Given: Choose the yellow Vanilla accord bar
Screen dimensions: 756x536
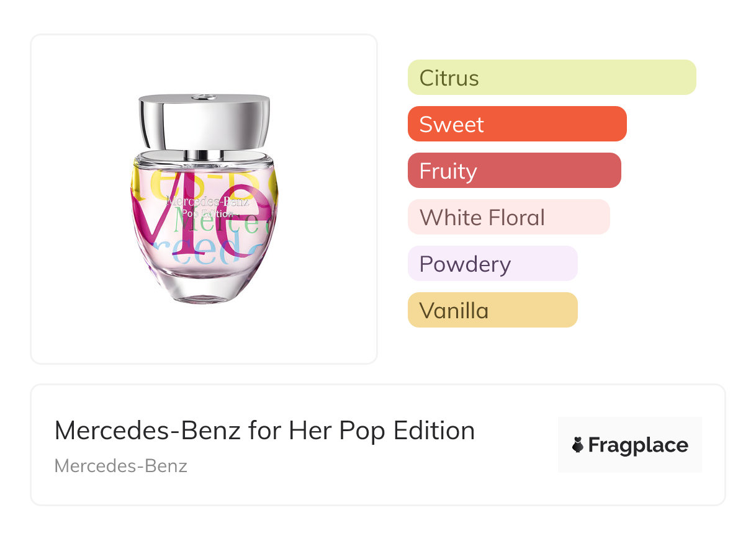Looking at the screenshot, I should (x=493, y=310).
